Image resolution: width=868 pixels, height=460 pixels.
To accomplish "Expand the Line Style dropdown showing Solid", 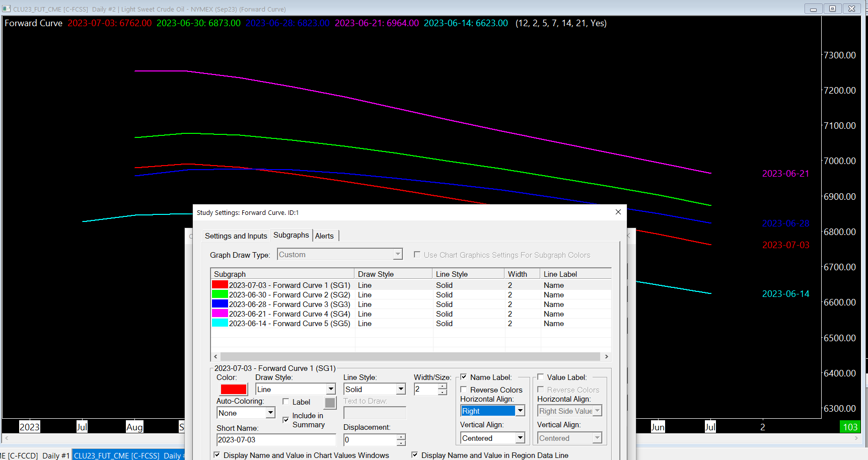I will pyautogui.click(x=401, y=389).
